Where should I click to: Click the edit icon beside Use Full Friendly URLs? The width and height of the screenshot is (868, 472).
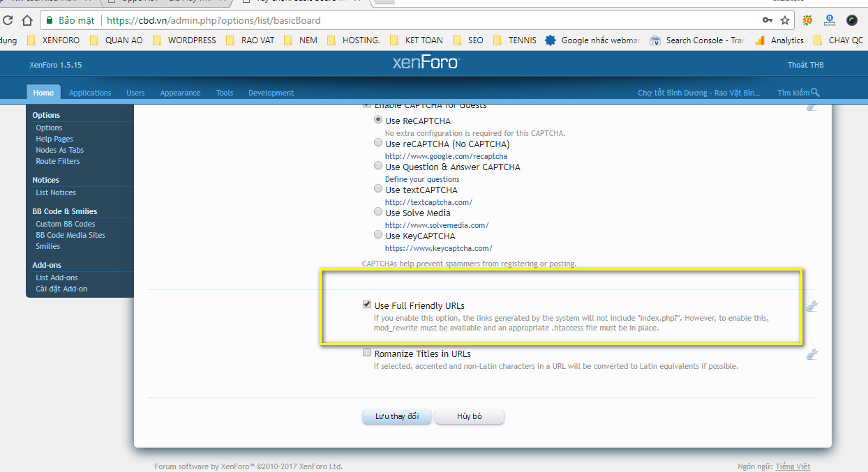point(811,306)
